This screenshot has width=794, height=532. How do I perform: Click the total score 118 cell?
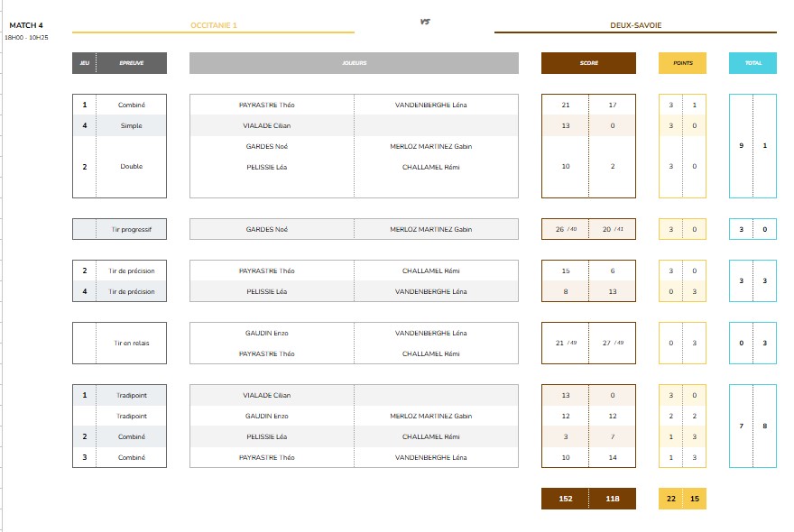tap(612, 499)
